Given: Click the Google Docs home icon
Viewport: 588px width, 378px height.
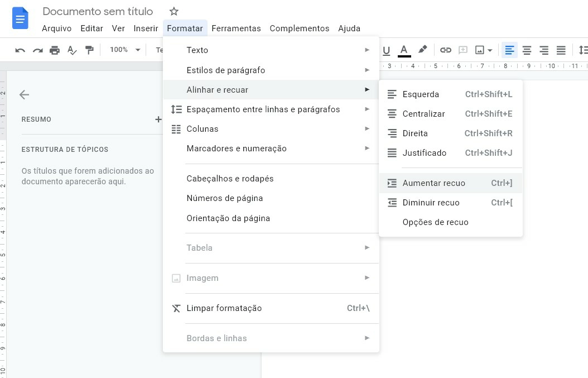Looking at the screenshot, I should (x=20, y=18).
